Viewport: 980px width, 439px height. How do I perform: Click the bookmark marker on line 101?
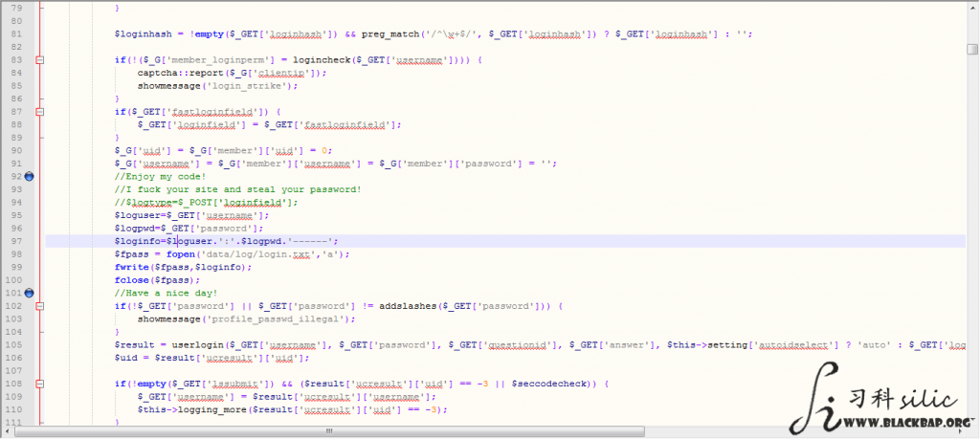29,293
